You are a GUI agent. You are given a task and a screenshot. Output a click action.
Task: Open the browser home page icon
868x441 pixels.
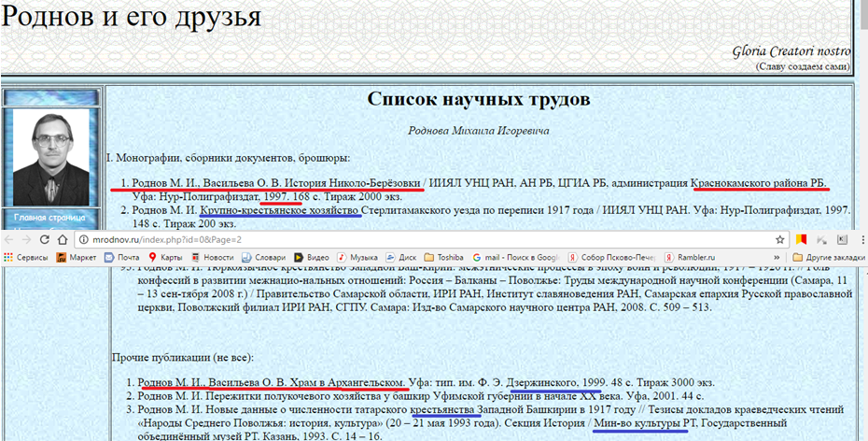(x=63, y=240)
